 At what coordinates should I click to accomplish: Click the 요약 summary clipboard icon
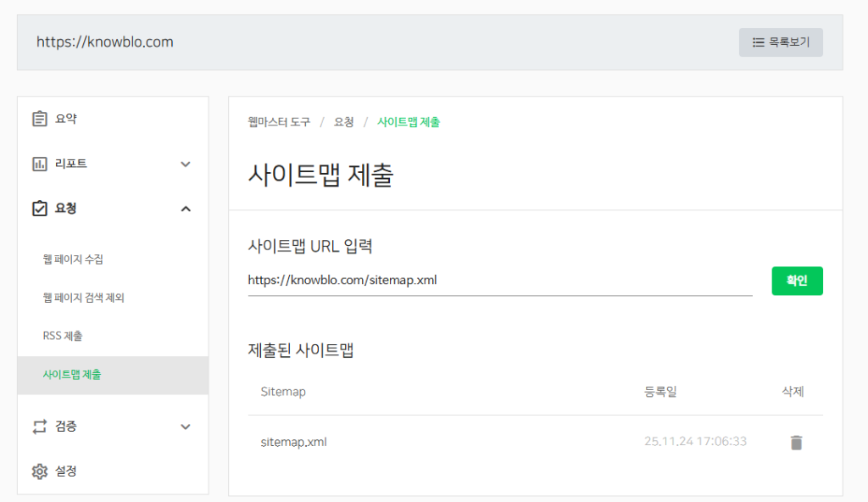[x=39, y=119]
